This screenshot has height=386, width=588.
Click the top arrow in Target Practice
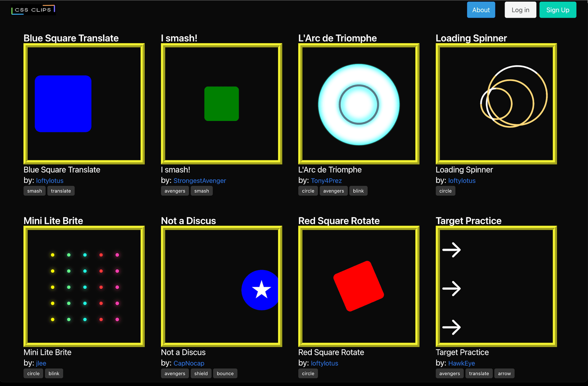pyautogui.click(x=451, y=250)
